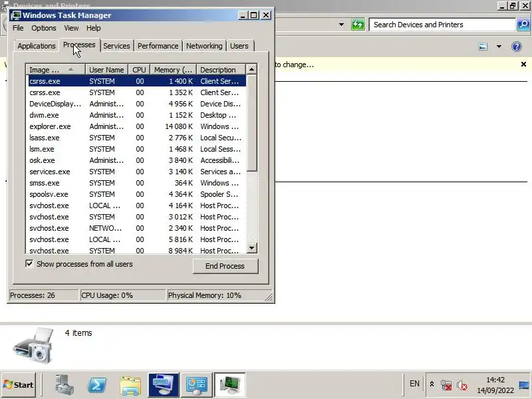
Task: Sort by Memory column header
Action: (x=174, y=70)
